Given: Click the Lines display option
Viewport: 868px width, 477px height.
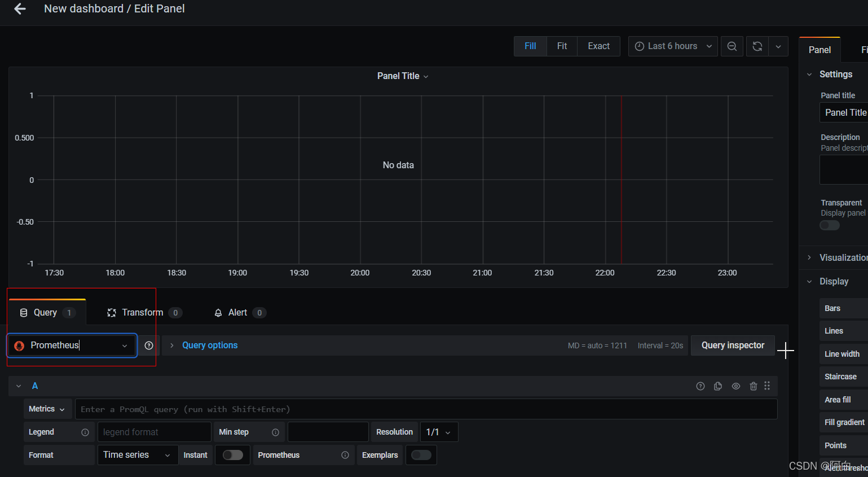Looking at the screenshot, I should click(x=843, y=331).
